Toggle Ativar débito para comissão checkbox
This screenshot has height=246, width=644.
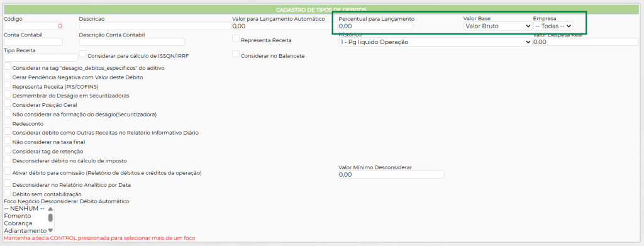click(x=8, y=171)
